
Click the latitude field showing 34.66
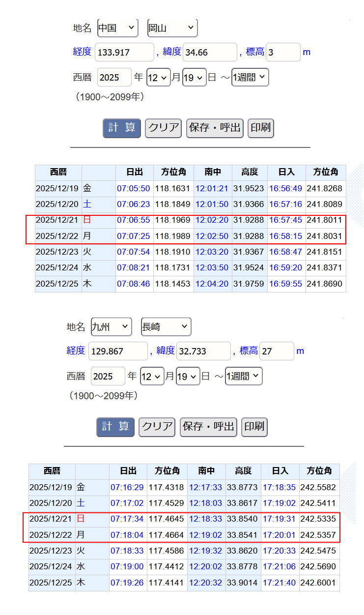point(209,52)
